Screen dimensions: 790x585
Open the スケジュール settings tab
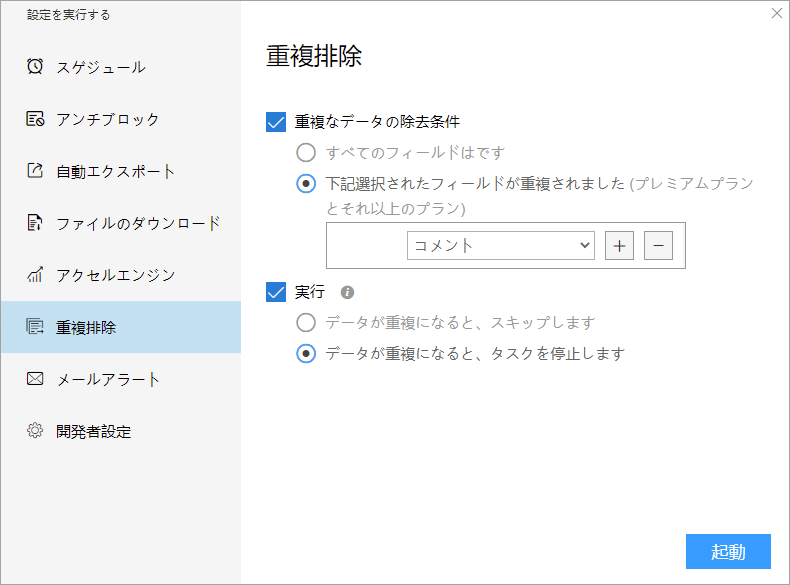tap(100, 67)
